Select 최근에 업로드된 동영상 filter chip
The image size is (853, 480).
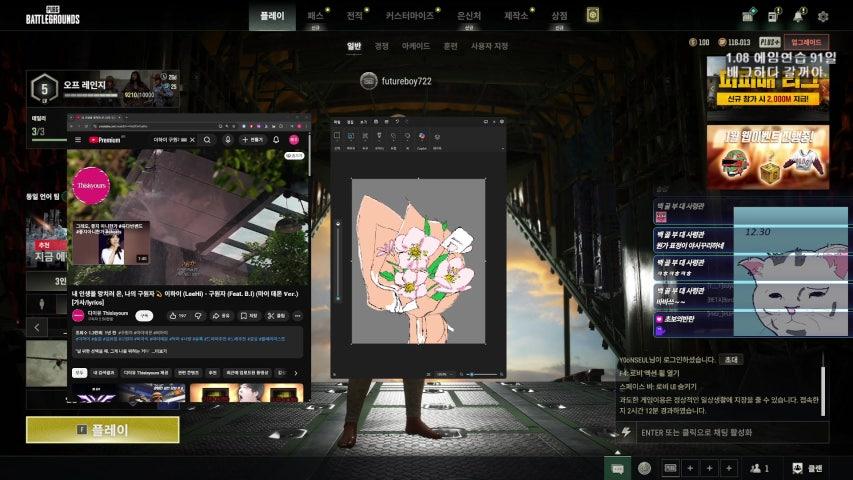248,373
